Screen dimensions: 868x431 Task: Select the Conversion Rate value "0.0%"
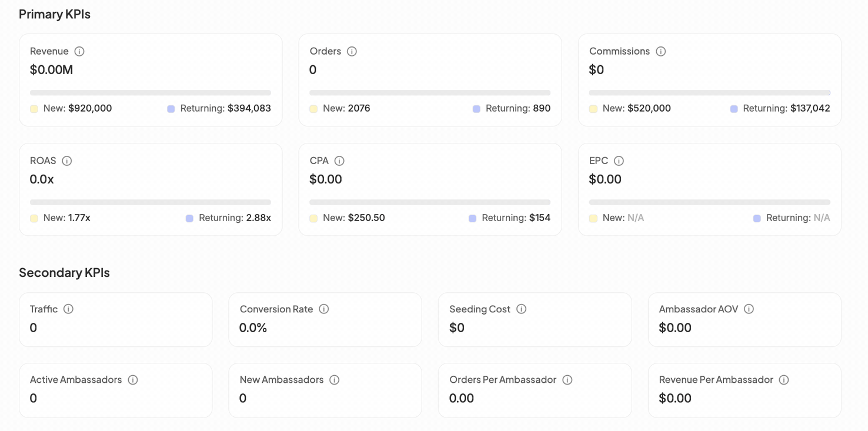pyautogui.click(x=253, y=328)
